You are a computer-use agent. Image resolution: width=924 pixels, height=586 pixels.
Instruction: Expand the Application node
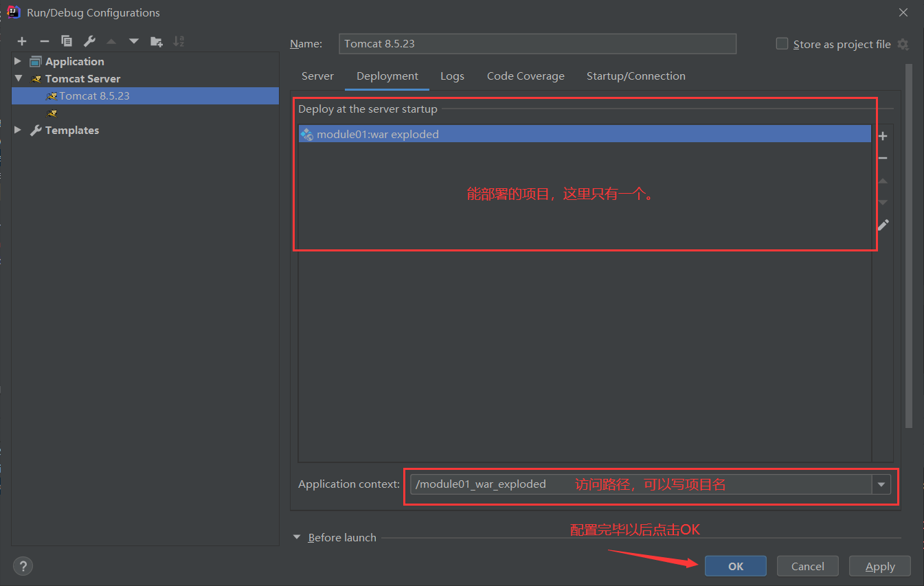point(18,61)
